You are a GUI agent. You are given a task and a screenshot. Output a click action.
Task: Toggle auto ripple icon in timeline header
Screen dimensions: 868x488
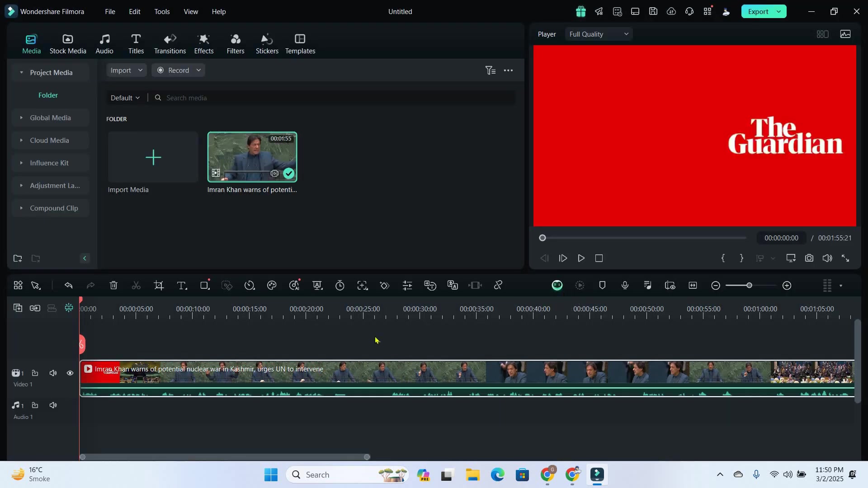coord(52,308)
